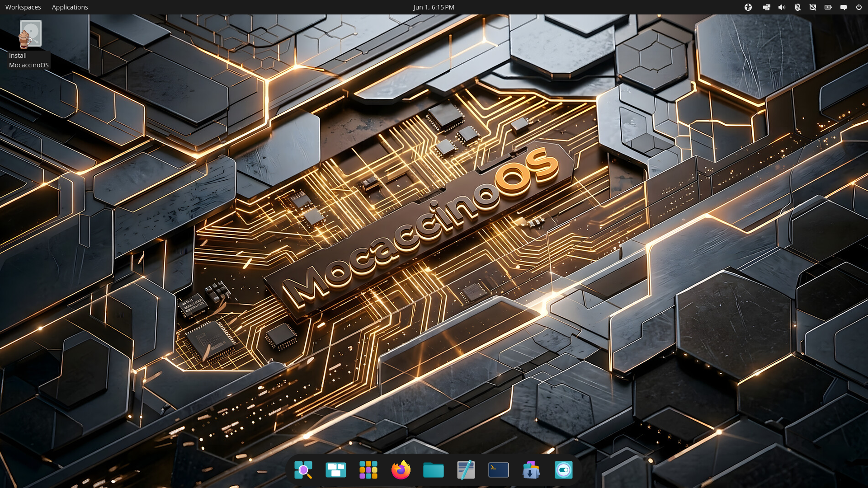The height and width of the screenshot is (488, 868).
Task: Open the Workspaces view from dock
Action: 336,470
